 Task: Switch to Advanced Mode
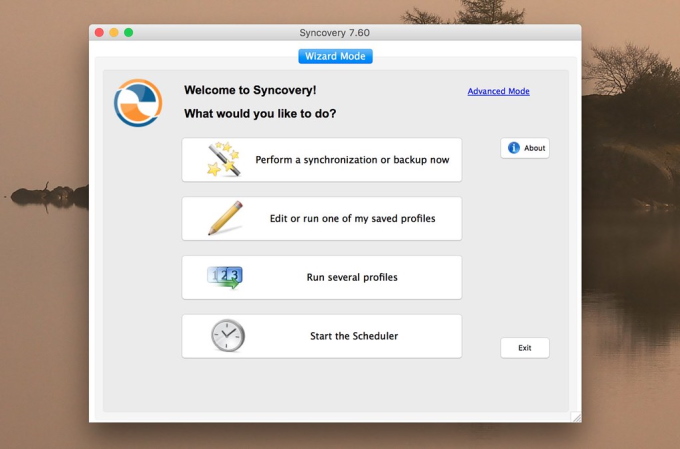click(498, 91)
